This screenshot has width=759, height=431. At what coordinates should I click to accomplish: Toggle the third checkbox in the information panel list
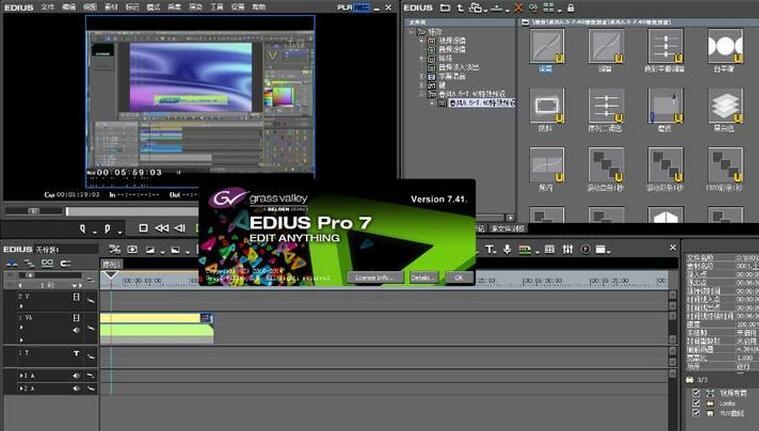coord(696,413)
